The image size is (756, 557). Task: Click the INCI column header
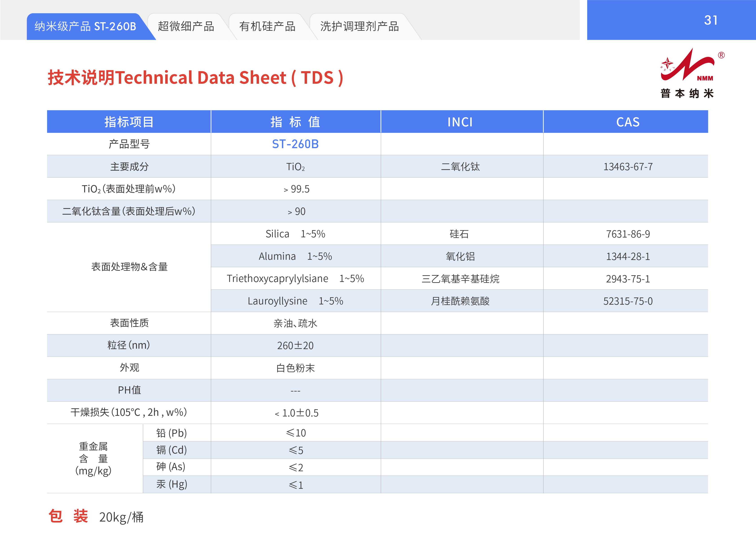coord(460,122)
